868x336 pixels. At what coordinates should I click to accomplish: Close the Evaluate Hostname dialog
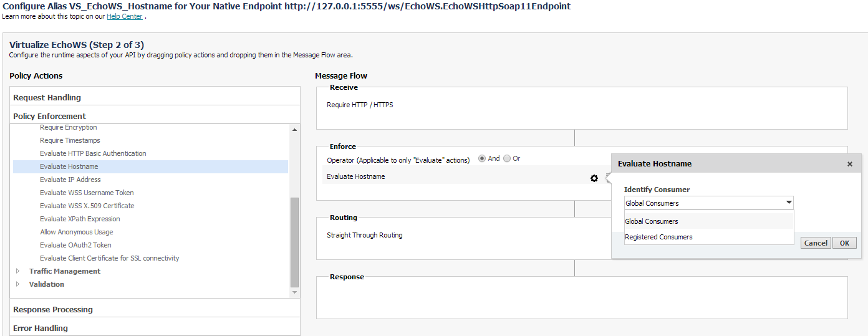[x=849, y=164]
